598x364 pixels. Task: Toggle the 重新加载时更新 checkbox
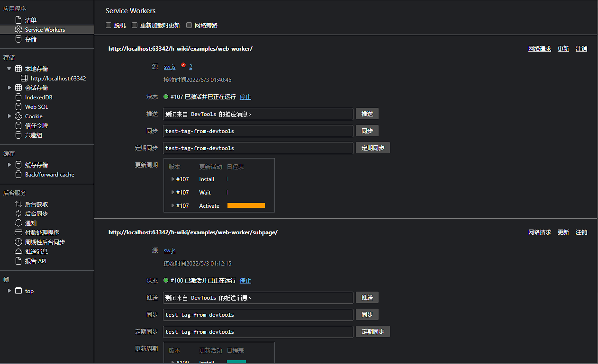[x=135, y=25]
